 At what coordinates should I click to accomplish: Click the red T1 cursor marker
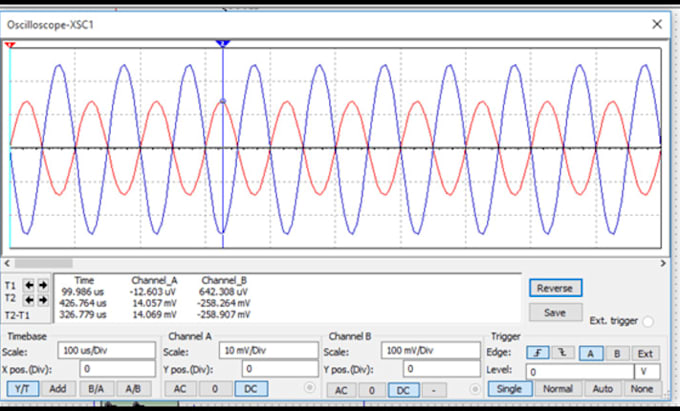coord(10,45)
